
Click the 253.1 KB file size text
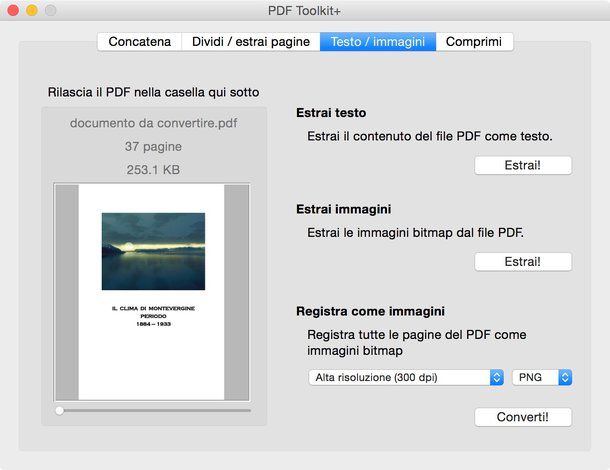[153, 170]
